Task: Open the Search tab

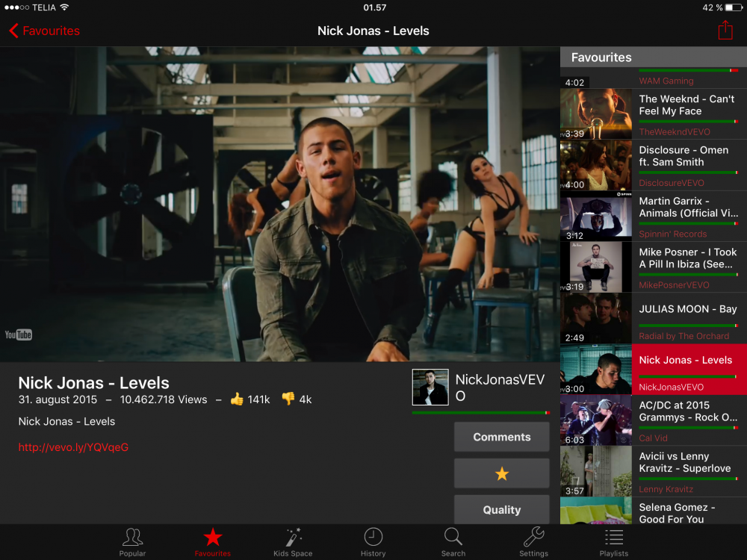Action: 453,542
